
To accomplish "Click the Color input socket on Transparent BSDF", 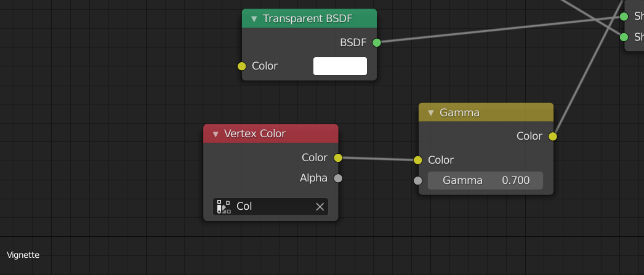I will 242,66.
